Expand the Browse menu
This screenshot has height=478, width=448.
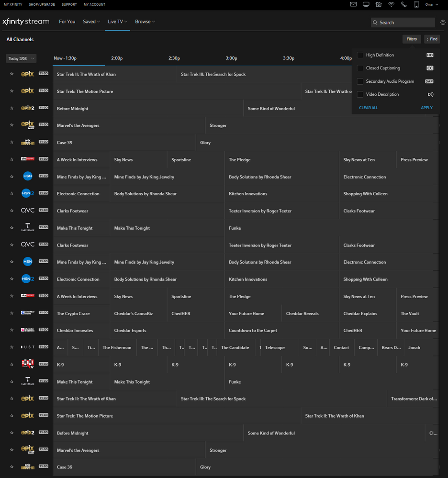(145, 22)
